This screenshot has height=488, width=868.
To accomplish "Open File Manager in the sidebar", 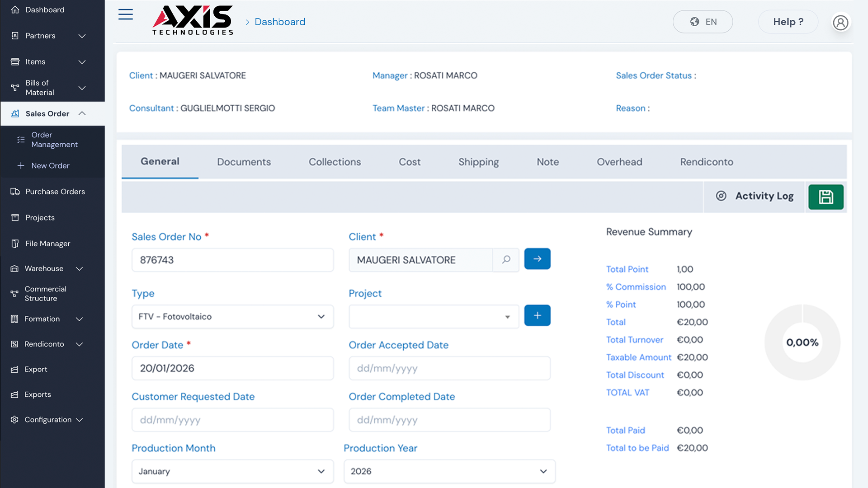I will 47,244.
